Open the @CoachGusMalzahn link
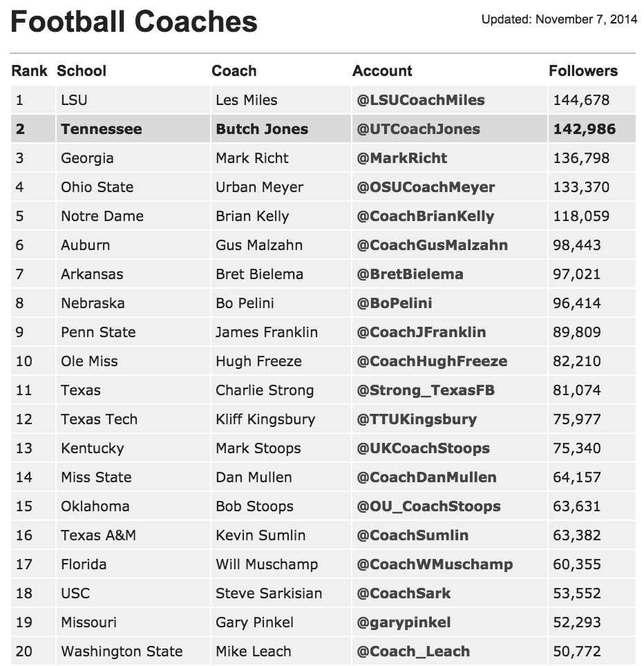The height and width of the screenshot is (666, 644). (x=432, y=245)
